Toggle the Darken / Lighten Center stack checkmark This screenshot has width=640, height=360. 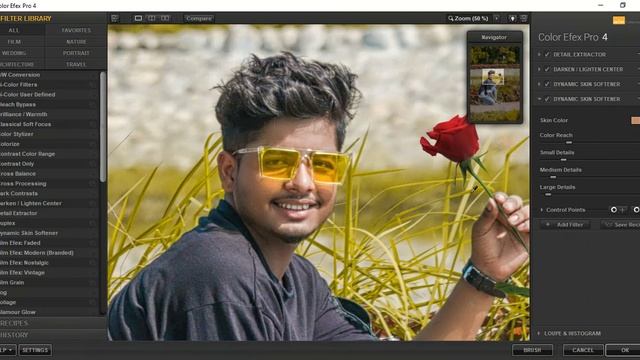click(547, 69)
